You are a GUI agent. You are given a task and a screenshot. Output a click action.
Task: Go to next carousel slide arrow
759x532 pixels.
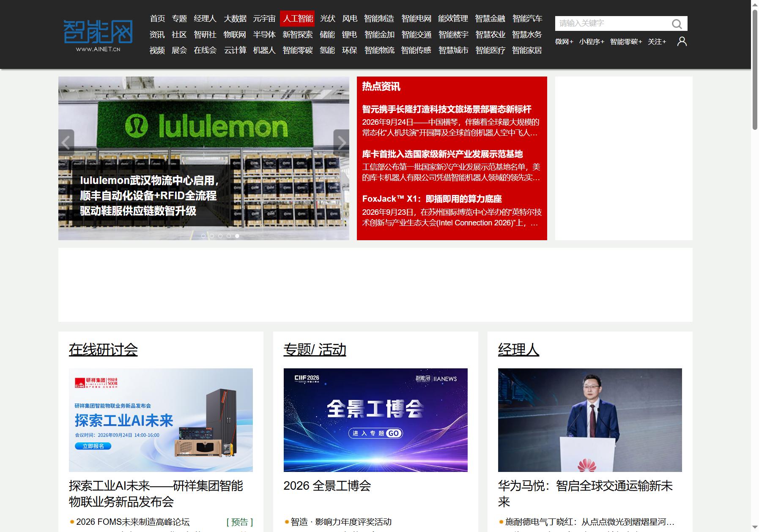[x=341, y=143]
